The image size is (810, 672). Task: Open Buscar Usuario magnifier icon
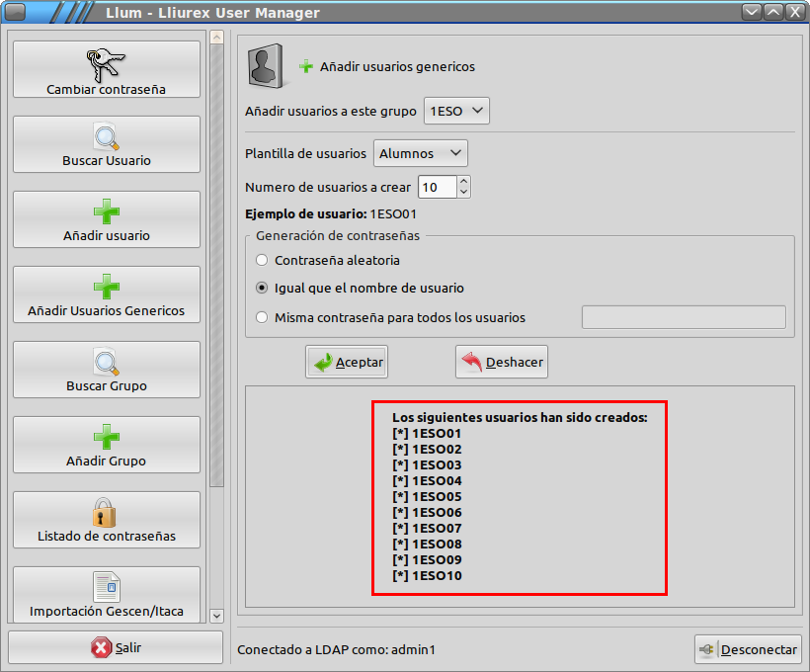(x=106, y=136)
